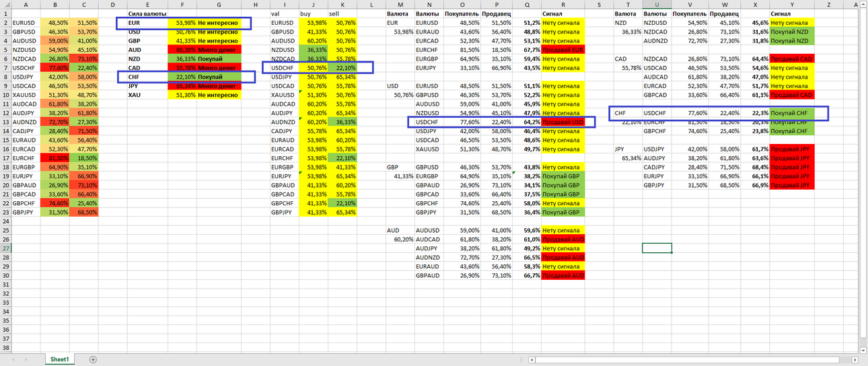The height and width of the screenshot is (366, 868).
Task: Select the bold 63,6% cell
Action: [x=755, y=157]
